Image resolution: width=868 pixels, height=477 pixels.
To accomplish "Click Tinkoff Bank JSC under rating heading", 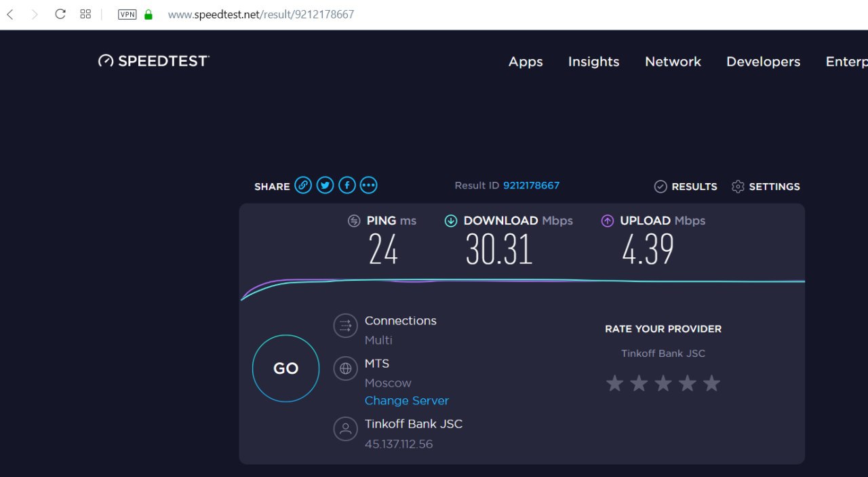I will (663, 354).
